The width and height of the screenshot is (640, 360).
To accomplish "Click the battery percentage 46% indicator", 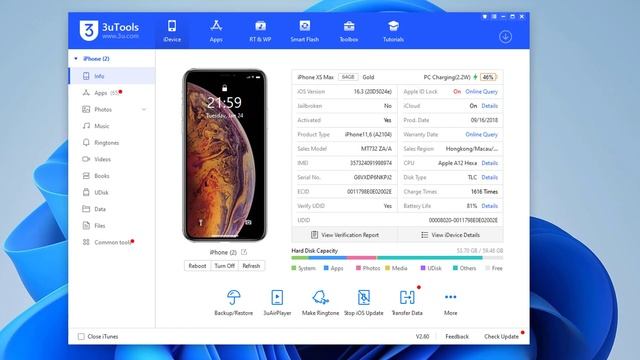I will (488, 77).
